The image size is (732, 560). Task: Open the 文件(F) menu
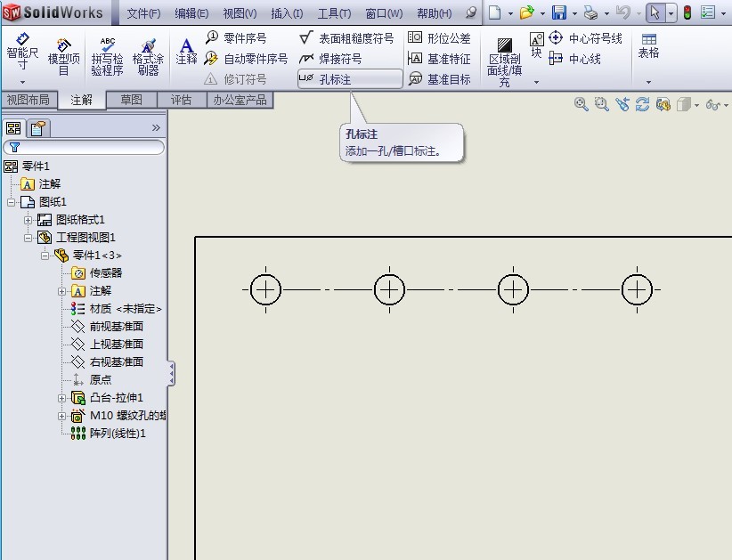click(143, 13)
